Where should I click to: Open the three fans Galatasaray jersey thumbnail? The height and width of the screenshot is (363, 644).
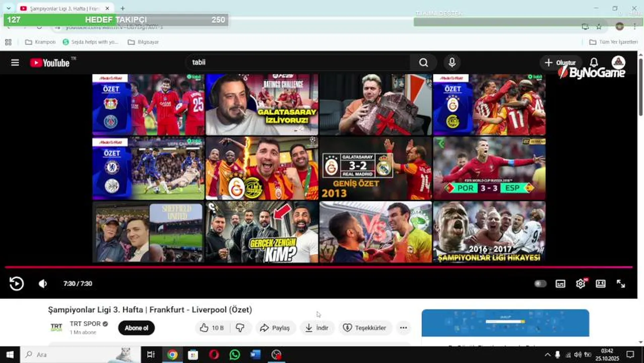point(262,168)
